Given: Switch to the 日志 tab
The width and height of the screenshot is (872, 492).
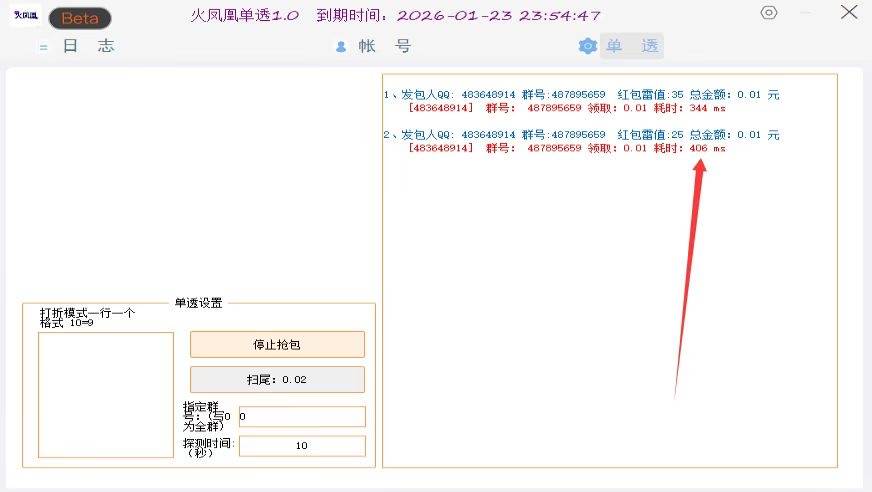Looking at the screenshot, I should [x=88, y=46].
